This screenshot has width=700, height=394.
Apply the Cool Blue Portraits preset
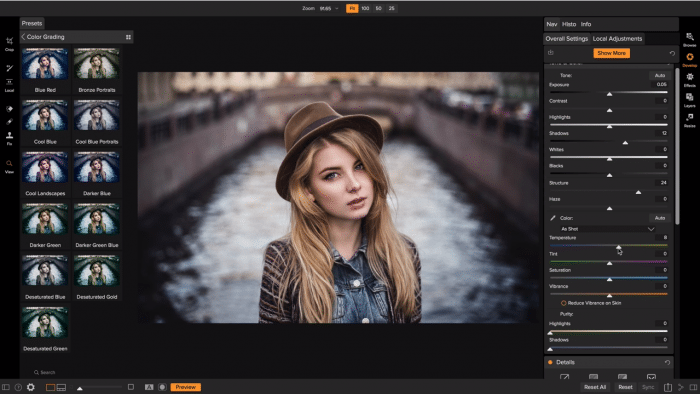tap(97, 122)
